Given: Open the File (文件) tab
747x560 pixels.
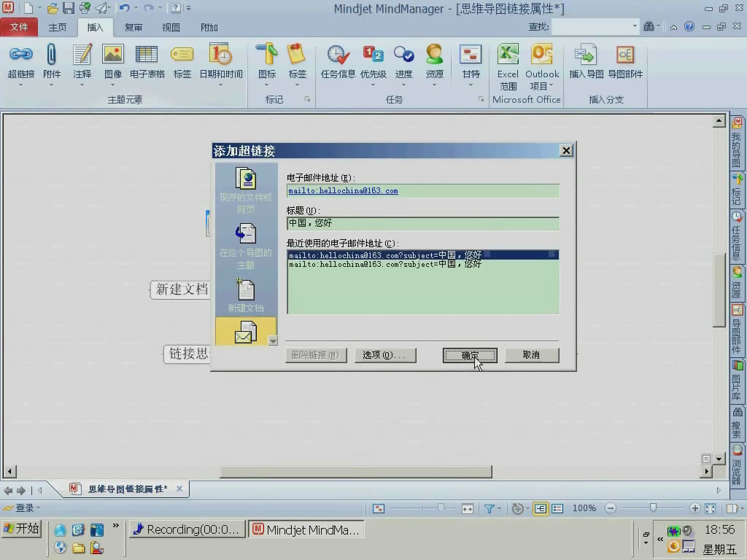Looking at the screenshot, I should tap(18, 27).
